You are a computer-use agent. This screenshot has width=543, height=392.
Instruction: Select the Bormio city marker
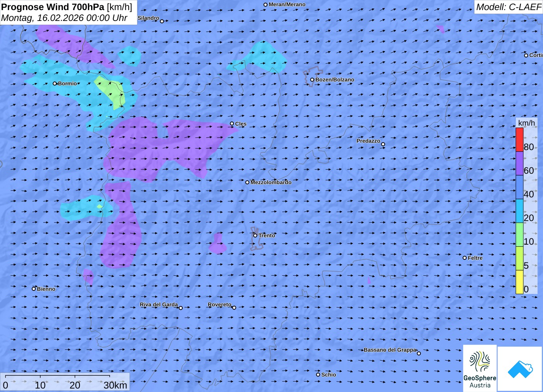(x=55, y=83)
